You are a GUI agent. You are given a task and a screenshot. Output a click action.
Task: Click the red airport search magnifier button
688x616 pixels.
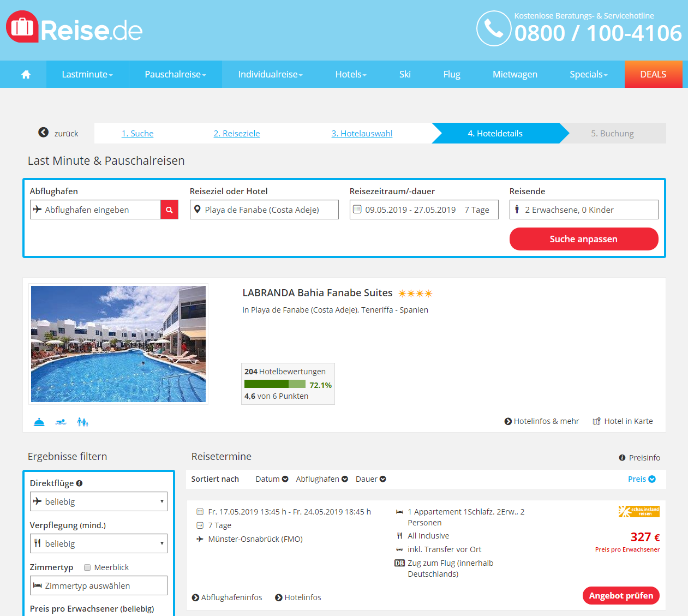pyautogui.click(x=169, y=210)
